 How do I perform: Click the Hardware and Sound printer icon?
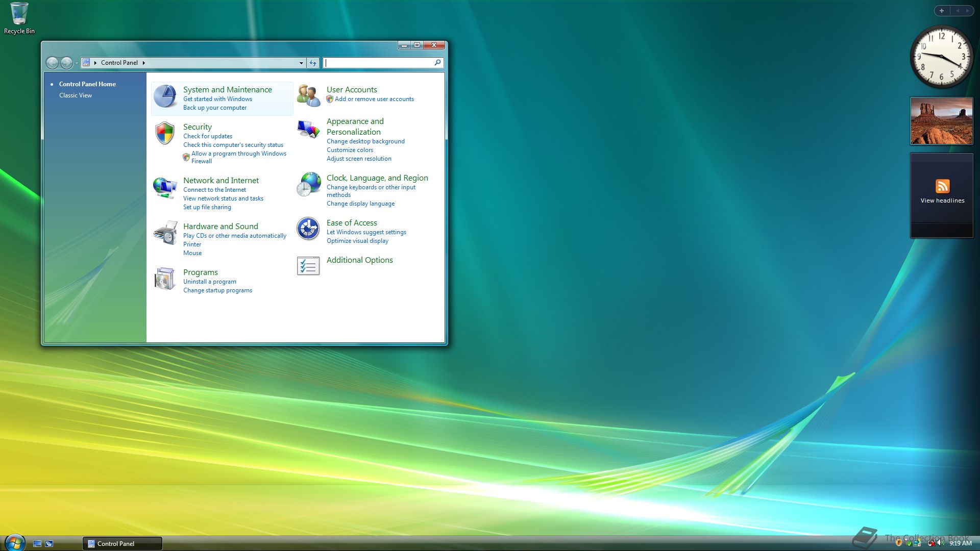165,233
